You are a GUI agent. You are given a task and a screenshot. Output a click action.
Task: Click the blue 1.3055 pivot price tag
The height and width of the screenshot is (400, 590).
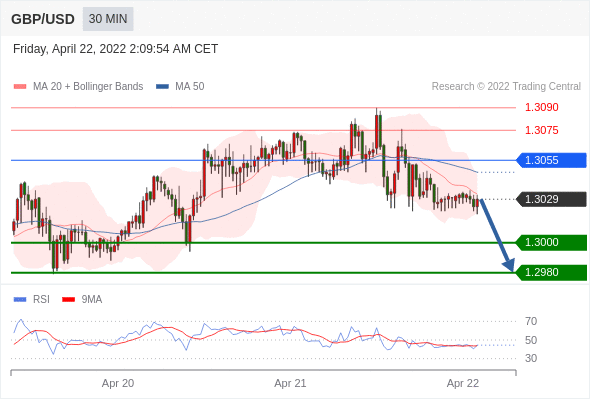(x=551, y=160)
